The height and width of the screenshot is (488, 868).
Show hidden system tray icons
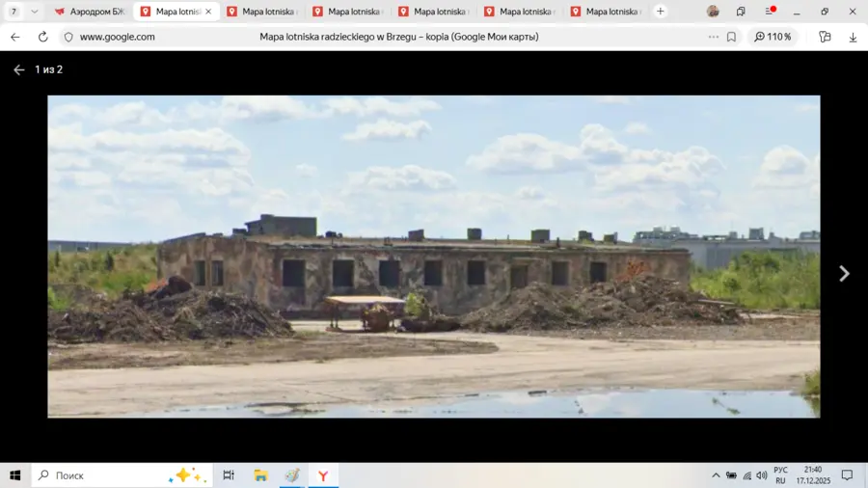point(716,475)
